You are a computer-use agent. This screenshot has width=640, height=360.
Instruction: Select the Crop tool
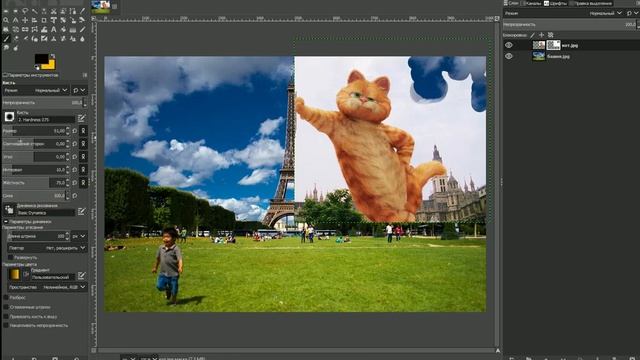pos(44,20)
